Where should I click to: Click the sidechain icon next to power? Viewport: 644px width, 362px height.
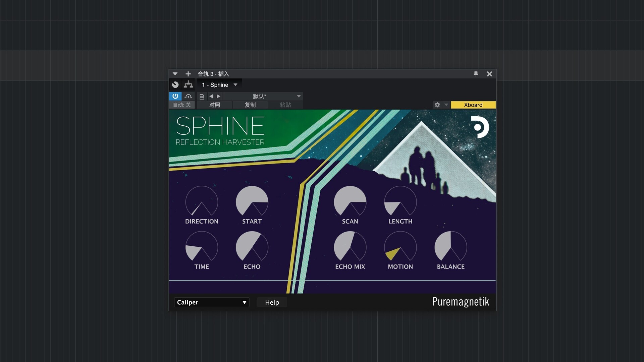point(188,96)
